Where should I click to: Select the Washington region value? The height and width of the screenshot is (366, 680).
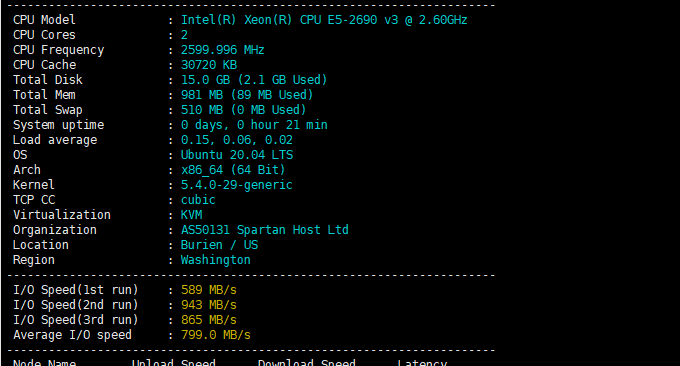tap(216, 260)
